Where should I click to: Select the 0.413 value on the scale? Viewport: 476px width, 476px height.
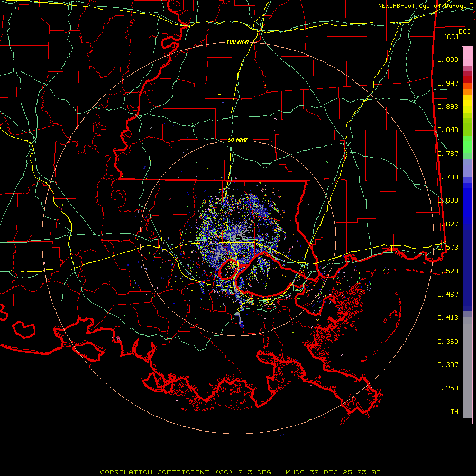[448, 318]
